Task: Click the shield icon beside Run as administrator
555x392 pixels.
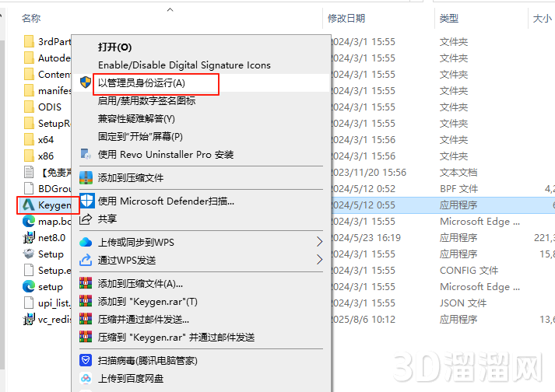Action: pos(86,82)
